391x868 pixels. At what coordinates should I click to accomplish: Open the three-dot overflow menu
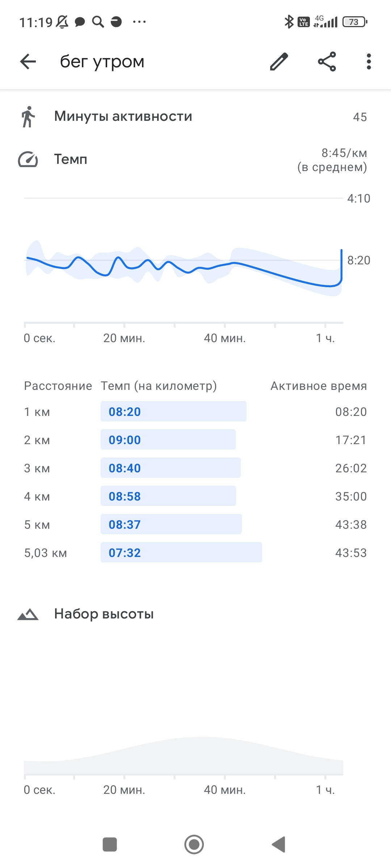coord(369,61)
